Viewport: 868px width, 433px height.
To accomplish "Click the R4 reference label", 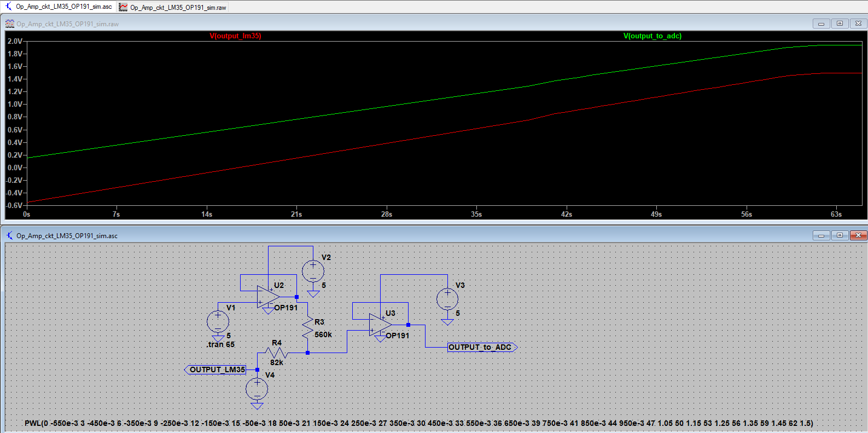I will click(277, 343).
